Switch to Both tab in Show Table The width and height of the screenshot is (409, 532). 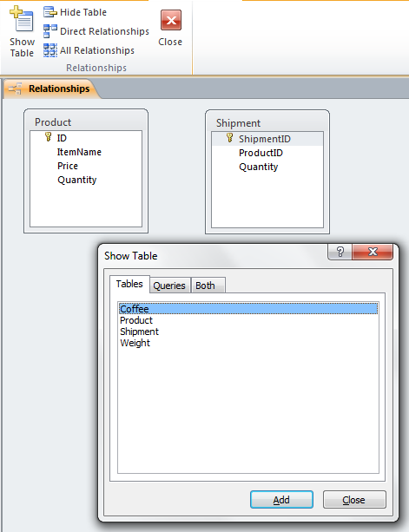[x=208, y=286]
